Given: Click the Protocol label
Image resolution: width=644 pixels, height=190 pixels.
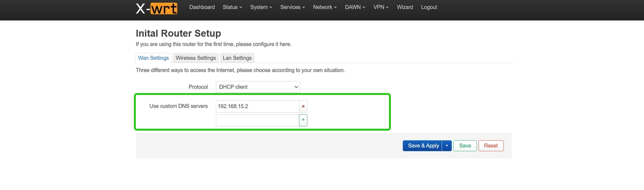Looking at the screenshot, I should (198, 87).
